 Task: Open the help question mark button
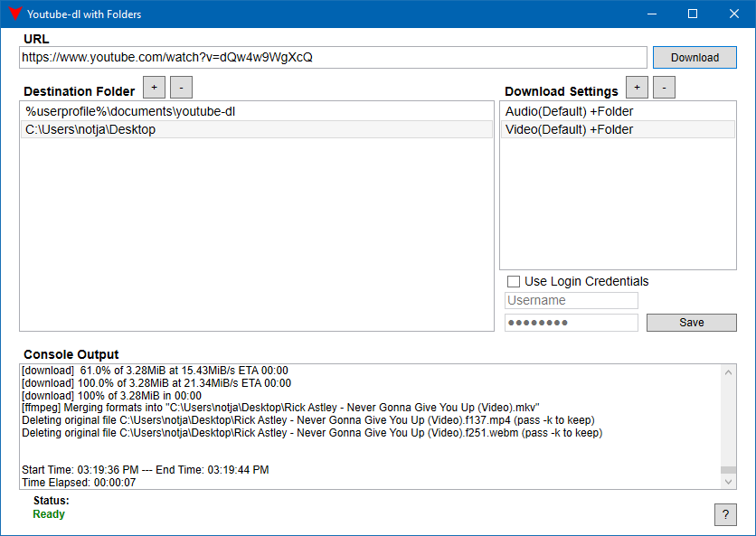725,514
